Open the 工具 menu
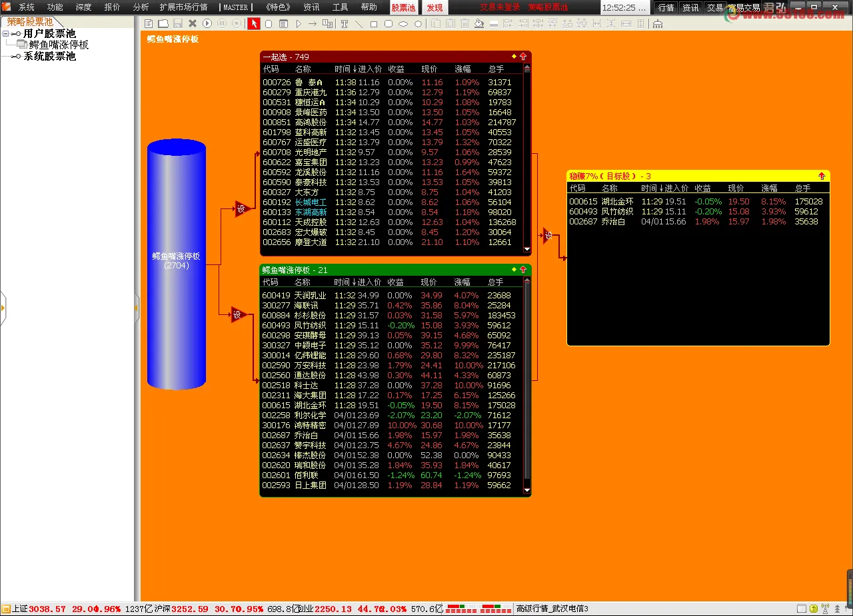The image size is (853, 616). coord(340,7)
